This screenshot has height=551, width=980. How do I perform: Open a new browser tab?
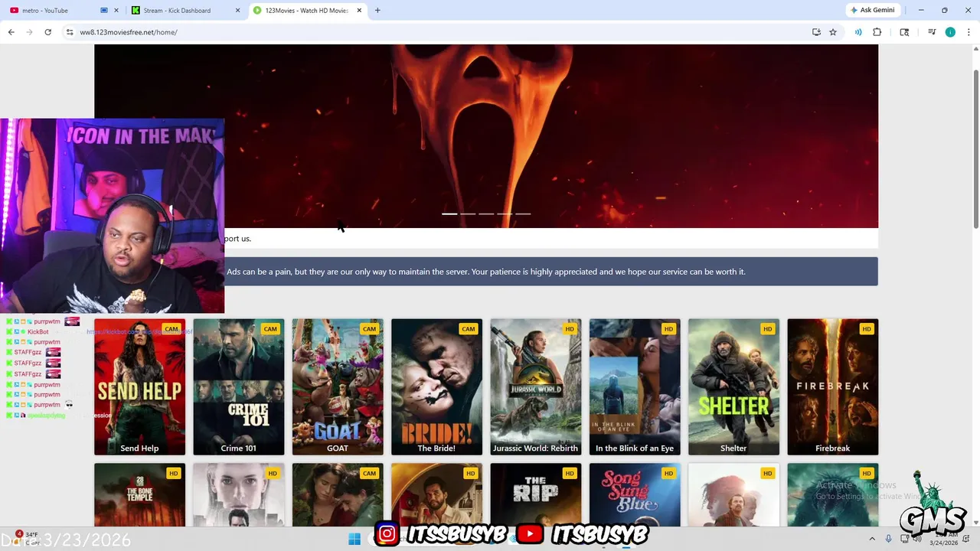tap(377, 11)
